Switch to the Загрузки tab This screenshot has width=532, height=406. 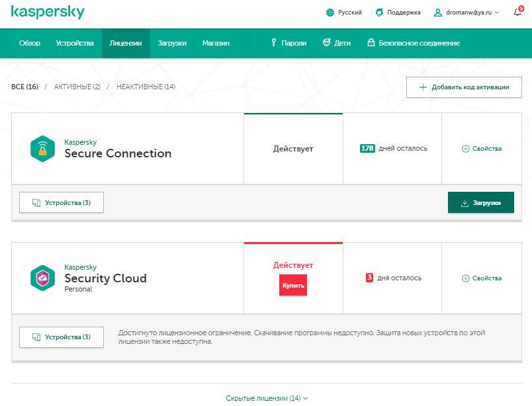coord(172,43)
